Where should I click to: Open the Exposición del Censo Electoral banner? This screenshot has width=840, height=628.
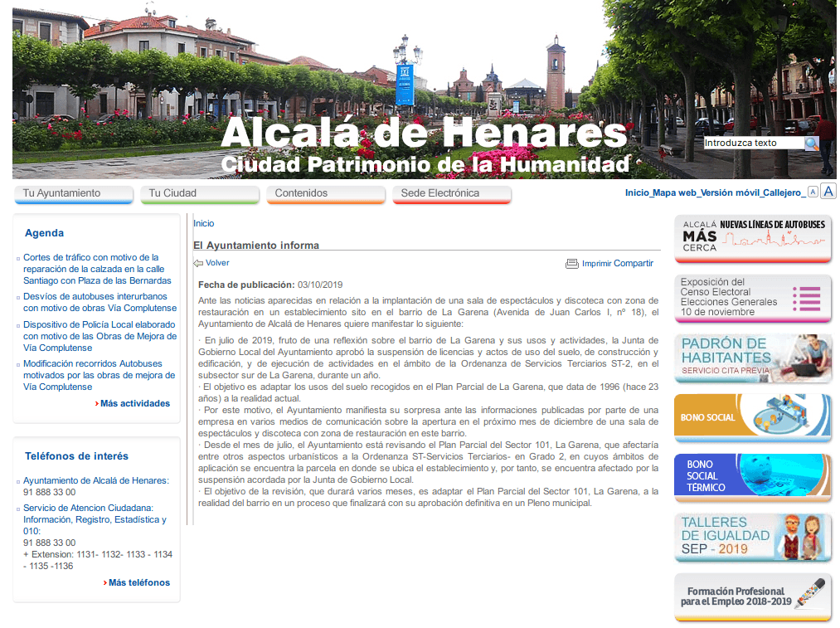pyautogui.click(x=752, y=298)
